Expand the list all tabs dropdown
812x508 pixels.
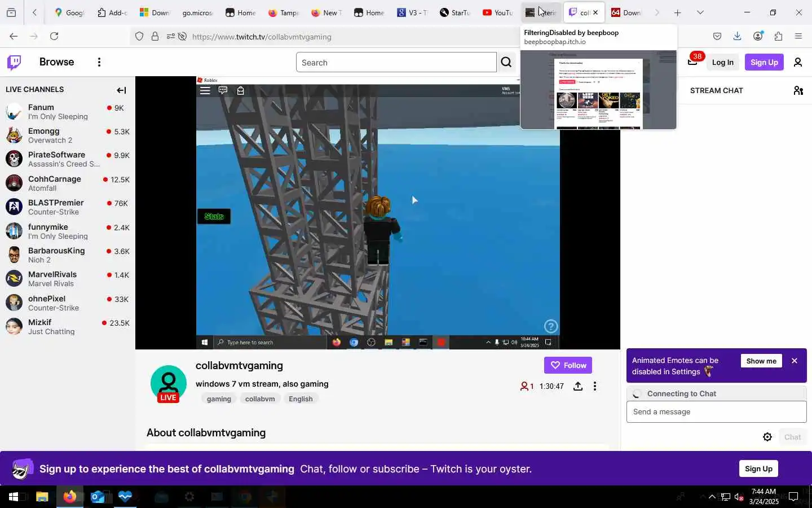[x=700, y=12]
